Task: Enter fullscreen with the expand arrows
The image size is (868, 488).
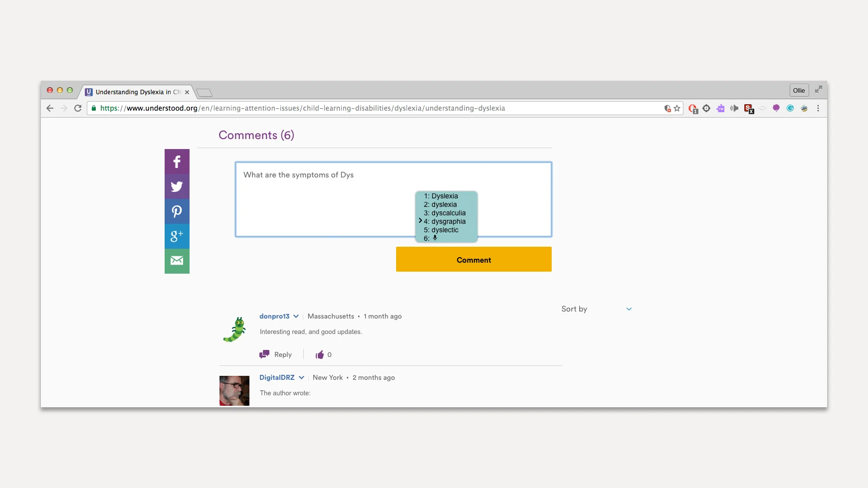Action: (819, 90)
